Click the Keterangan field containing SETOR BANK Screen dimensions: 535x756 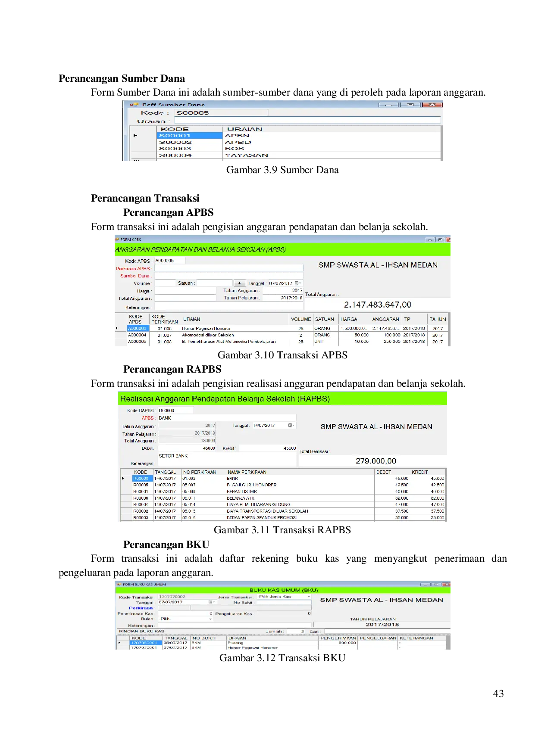tap(227, 459)
